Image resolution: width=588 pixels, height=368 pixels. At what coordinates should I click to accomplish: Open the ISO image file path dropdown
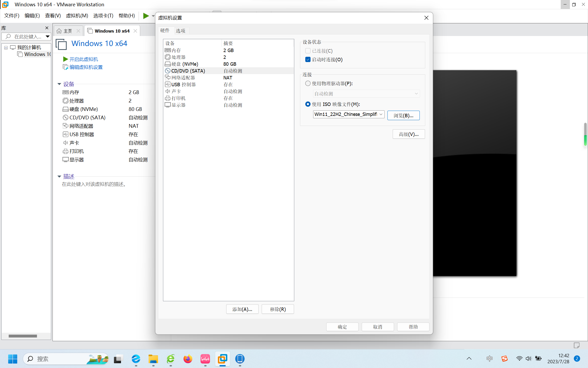(381, 114)
